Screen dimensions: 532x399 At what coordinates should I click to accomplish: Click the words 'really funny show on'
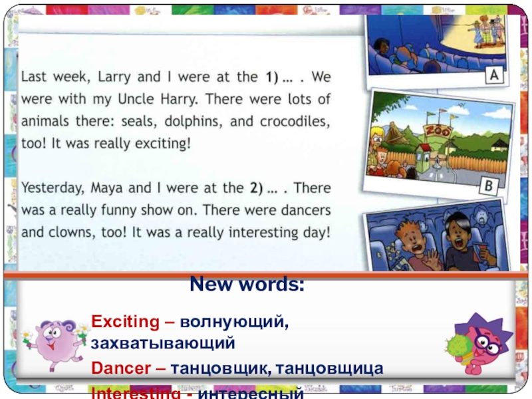click(x=128, y=210)
